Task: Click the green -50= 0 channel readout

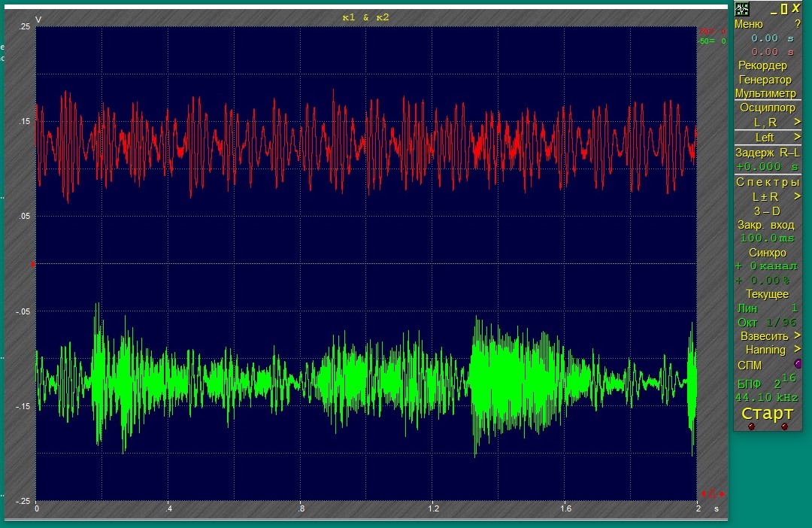Action: [x=713, y=41]
